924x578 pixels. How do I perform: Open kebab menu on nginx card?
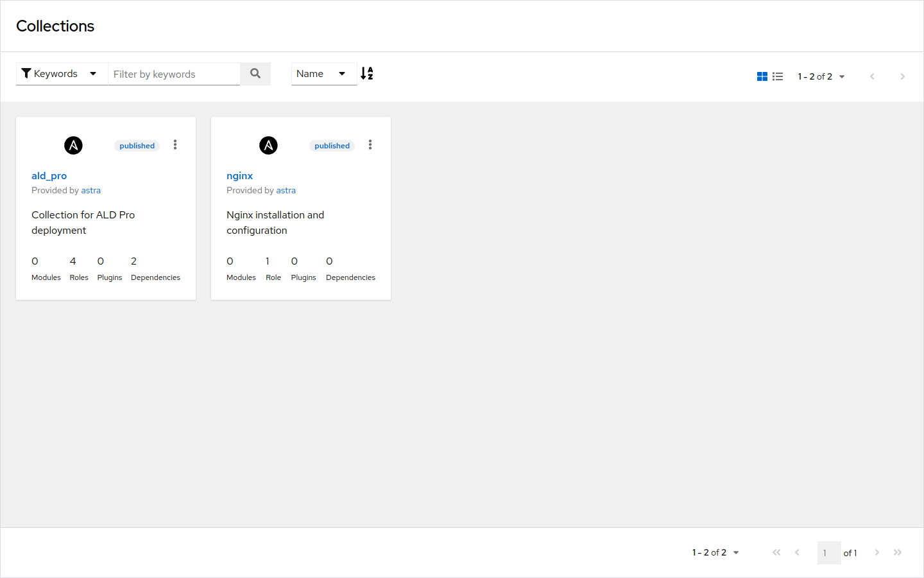[370, 145]
